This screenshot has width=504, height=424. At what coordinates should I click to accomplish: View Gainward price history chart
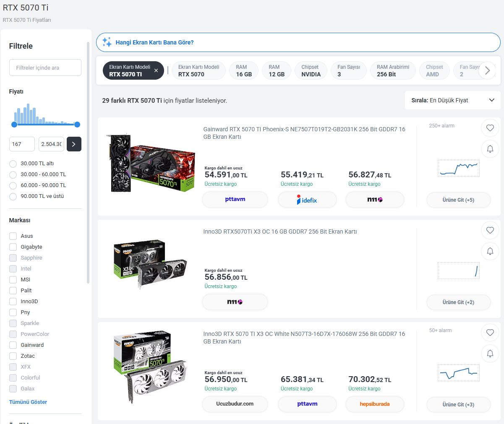(x=458, y=168)
